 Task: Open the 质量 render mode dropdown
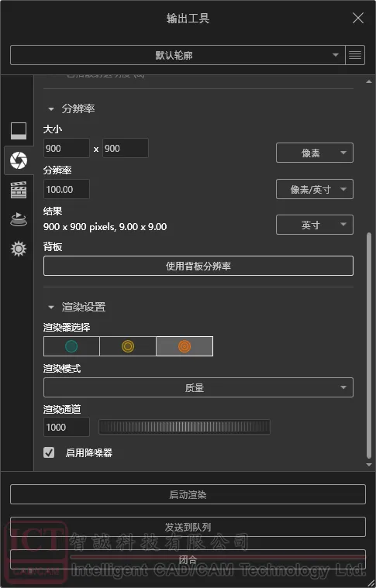pyautogui.click(x=198, y=387)
